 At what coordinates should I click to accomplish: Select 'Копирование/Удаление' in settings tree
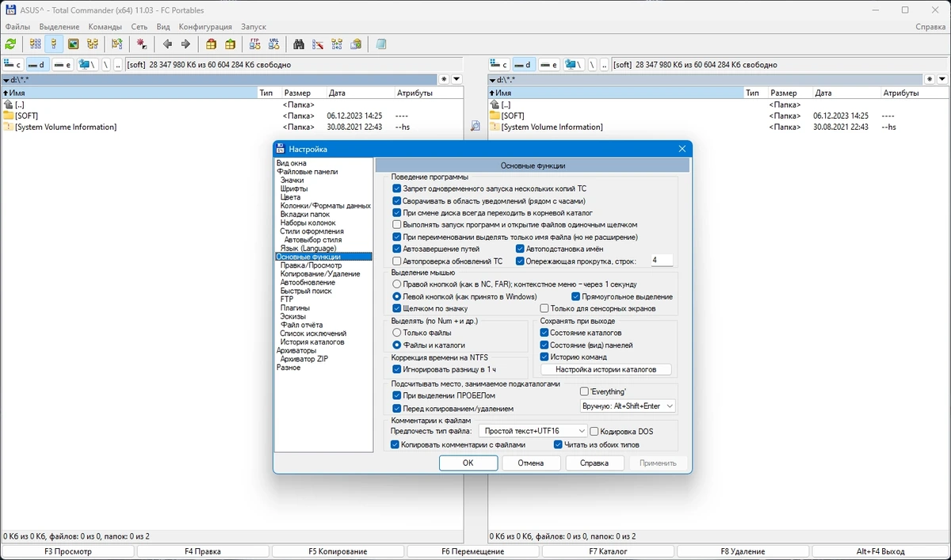pos(320,274)
